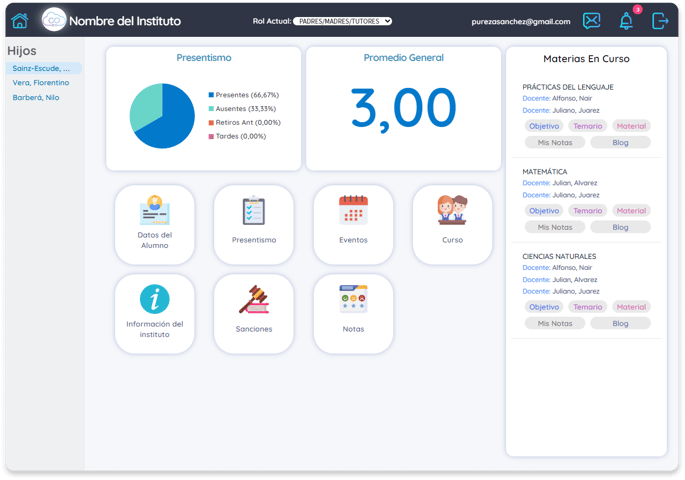The image size is (685, 480).
Task: Click the Presentes (66,67%) legend swatch
Action: (x=211, y=95)
